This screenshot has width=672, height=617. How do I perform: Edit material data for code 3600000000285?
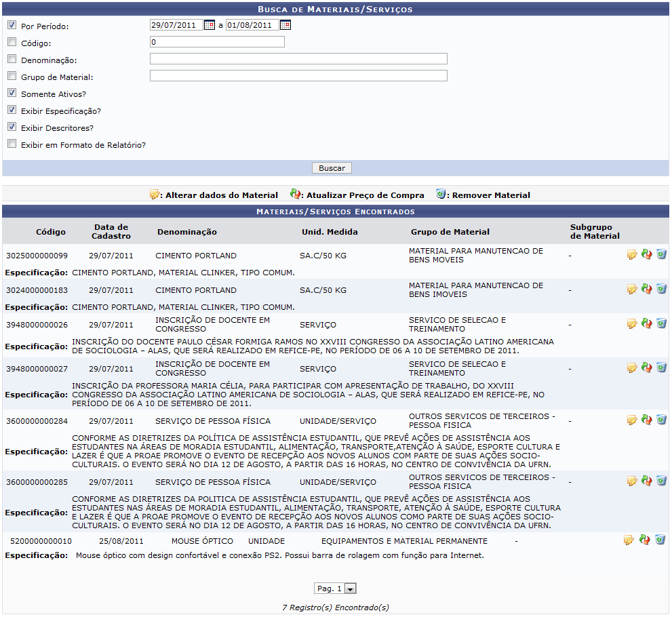pyautogui.click(x=632, y=481)
